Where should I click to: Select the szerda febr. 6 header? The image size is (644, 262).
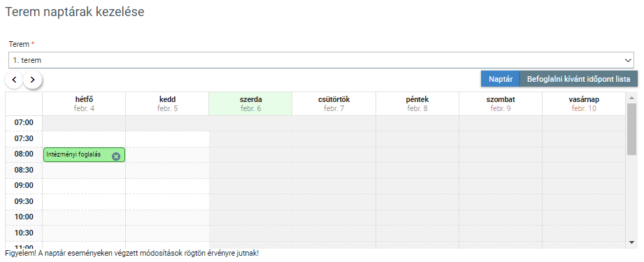coord(250,104)
